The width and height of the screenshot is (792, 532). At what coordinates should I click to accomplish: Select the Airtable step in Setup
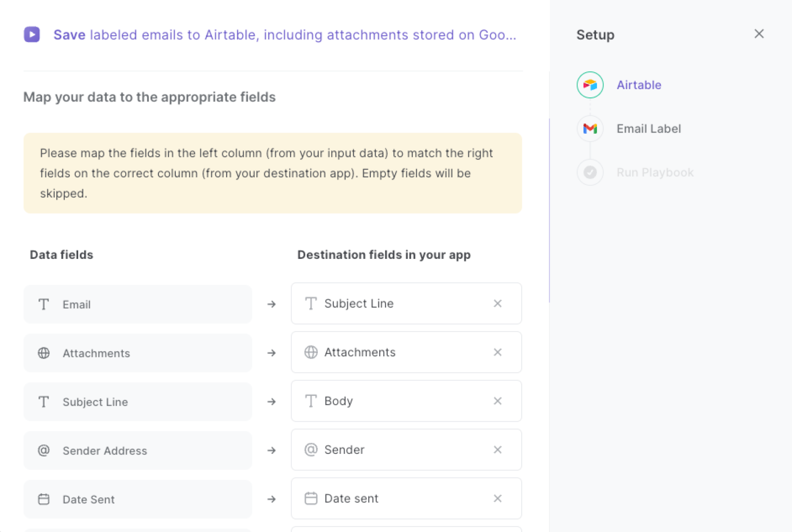pyautogui.click(x=639, y=85)
